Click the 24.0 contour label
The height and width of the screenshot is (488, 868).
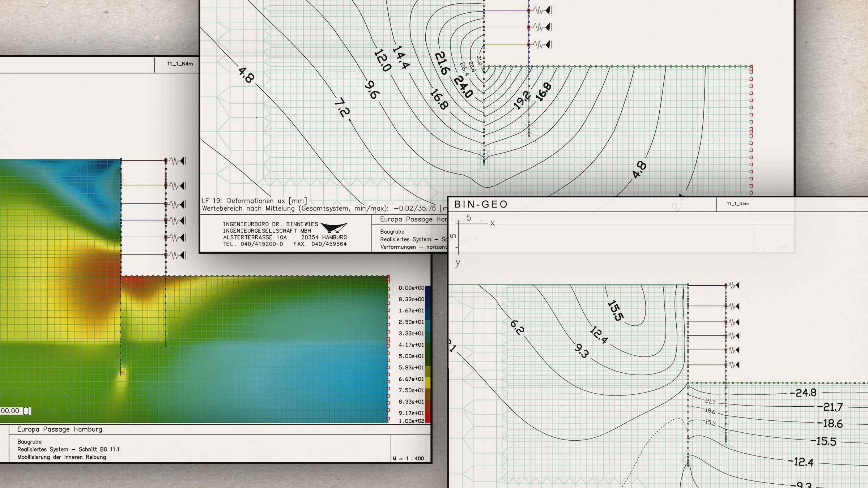point(463,87)
